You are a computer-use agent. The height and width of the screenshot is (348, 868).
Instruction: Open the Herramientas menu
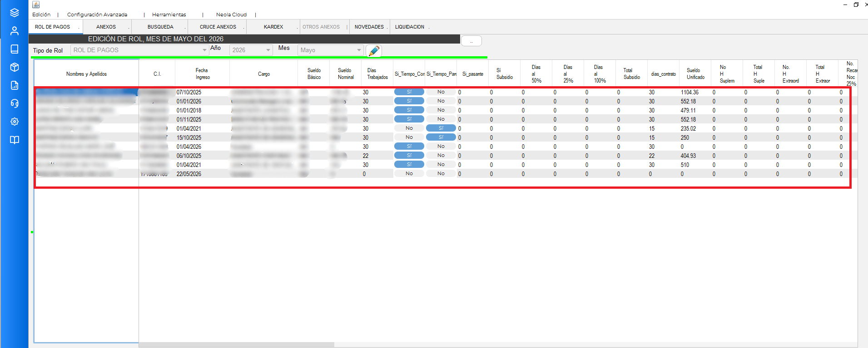169,15
